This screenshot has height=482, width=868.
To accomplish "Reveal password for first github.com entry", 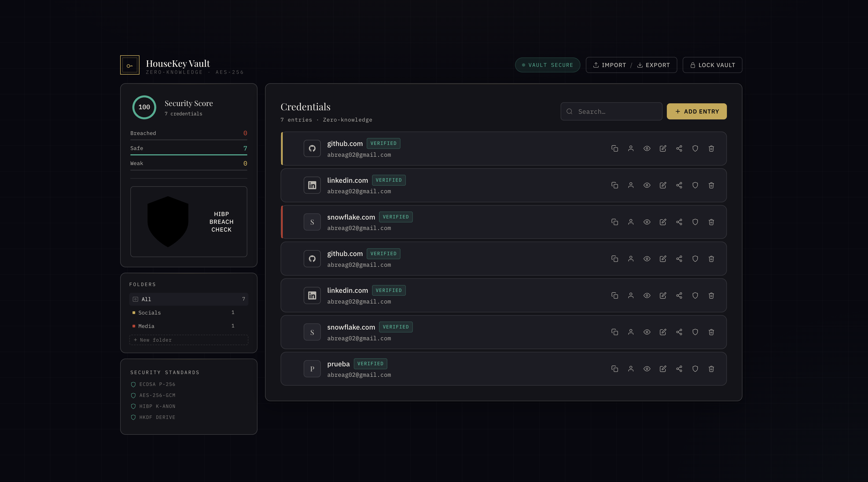I will [x=647, y=149].
